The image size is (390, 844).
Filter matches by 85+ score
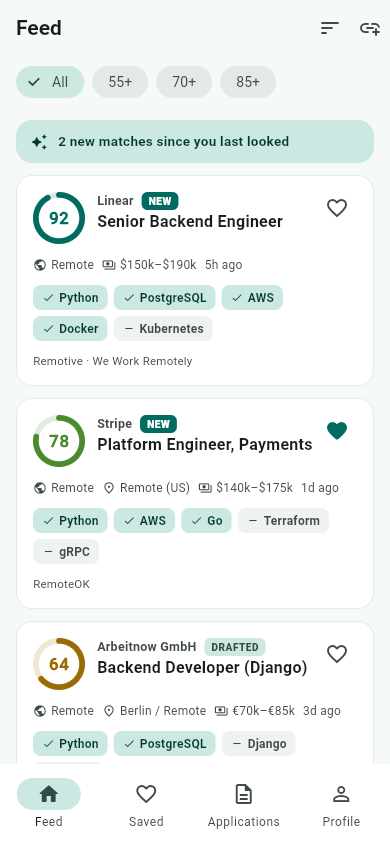point(248,82)
